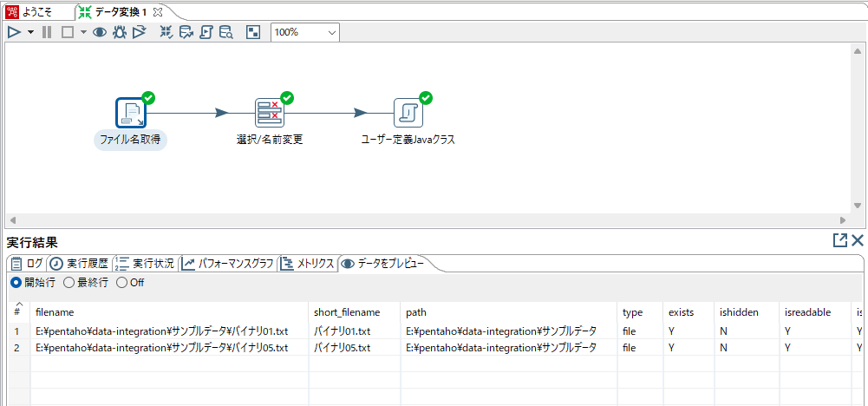Switch to the ようこそ tab

coord(35,11)
